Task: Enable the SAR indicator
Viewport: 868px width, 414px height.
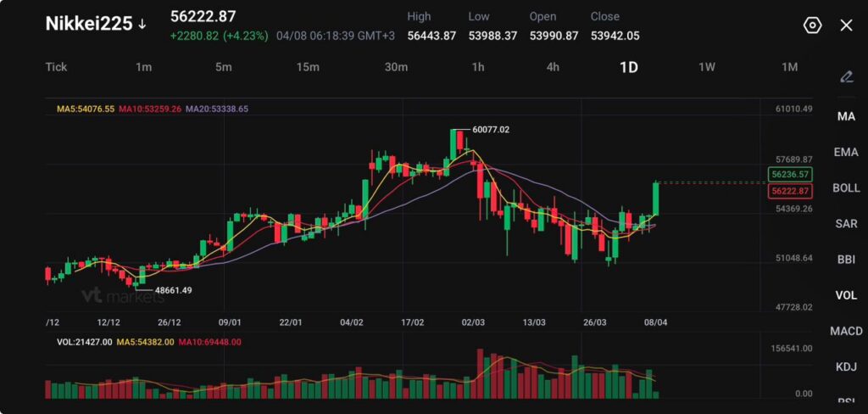Action: [x=846, y=223]
